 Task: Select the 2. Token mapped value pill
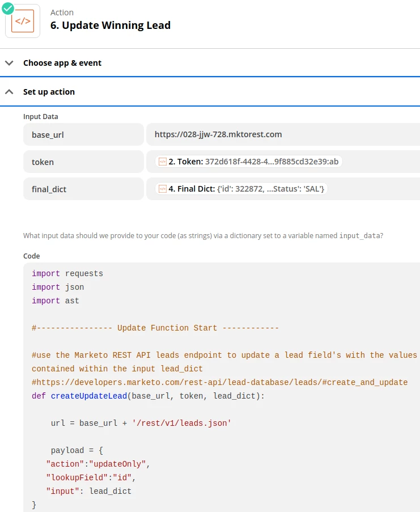click(249, 162)
